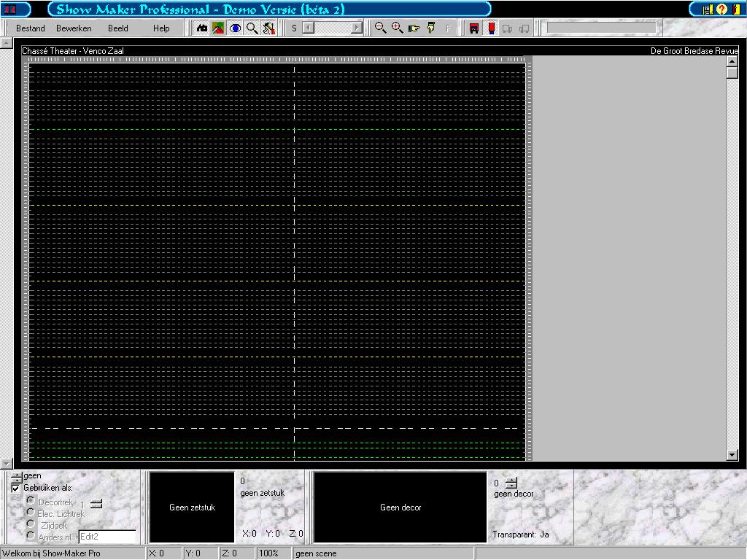Click the right-pointing hand icon
Image resolution: width=747 pixels, height=560 pixels.
coord(414,28)
